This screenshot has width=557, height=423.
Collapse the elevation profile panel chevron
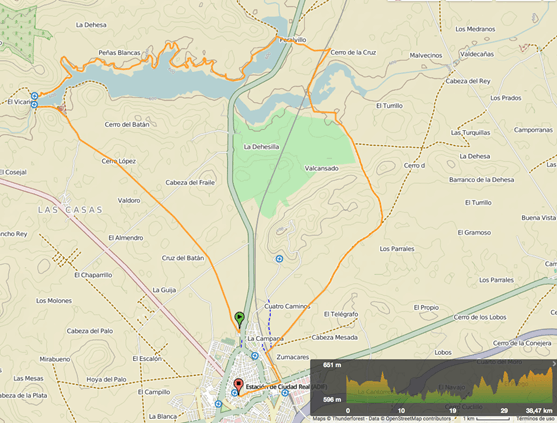[x=554, y=364]
